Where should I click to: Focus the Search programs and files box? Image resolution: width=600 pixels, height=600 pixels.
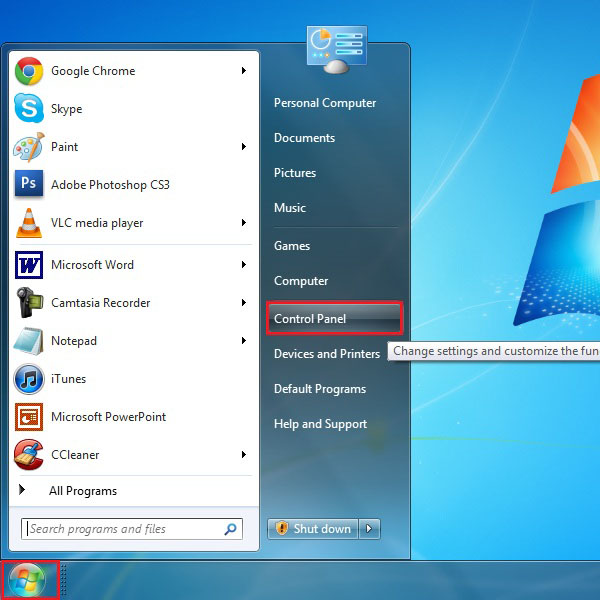tap(132, 529)
